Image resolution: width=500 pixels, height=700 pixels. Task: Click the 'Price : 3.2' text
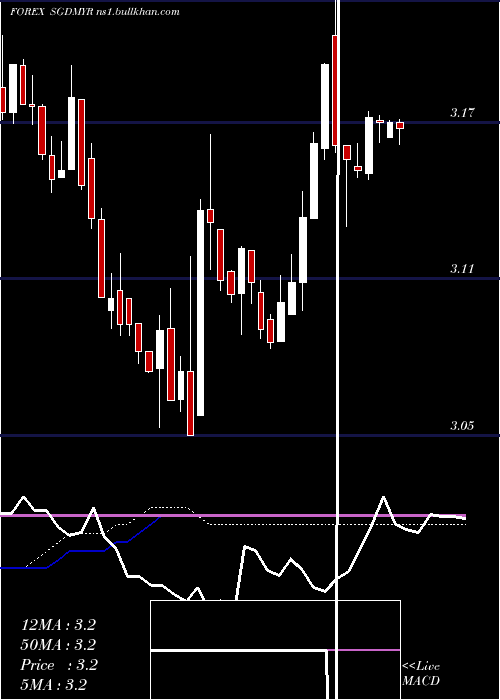[58, 665]
